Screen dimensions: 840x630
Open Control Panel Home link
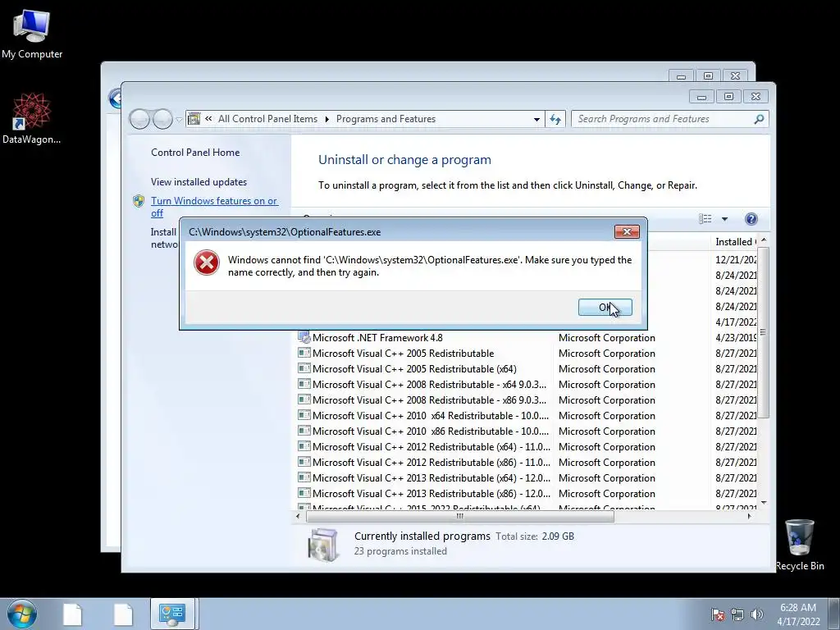tap(195, 152)
